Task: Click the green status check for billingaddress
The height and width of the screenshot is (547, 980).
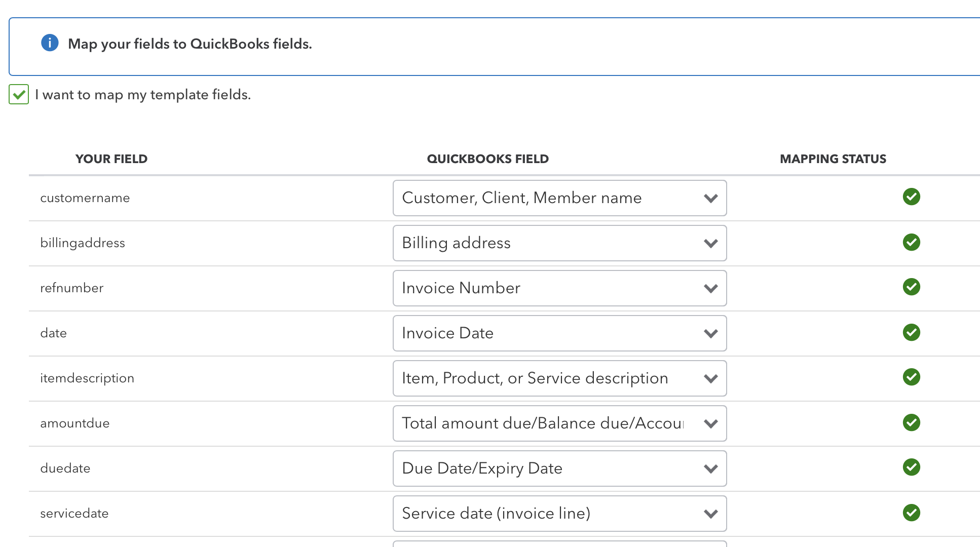Action: click(911, 242)
